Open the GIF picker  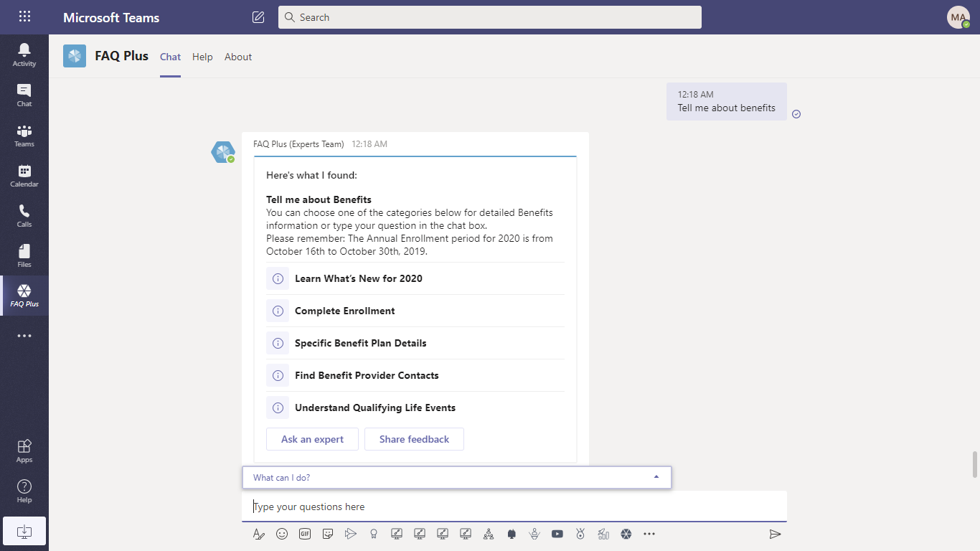(x=305, y=534)
